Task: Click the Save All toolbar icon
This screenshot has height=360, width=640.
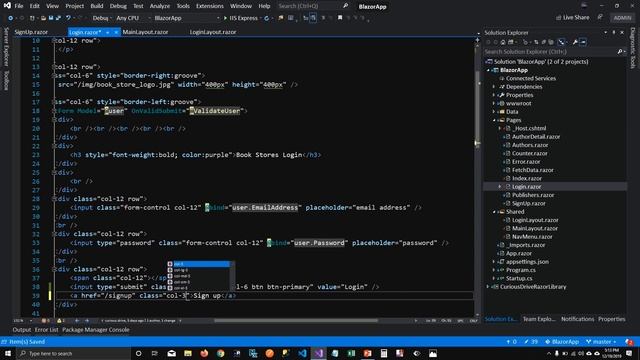Action: tap(58, 18)
